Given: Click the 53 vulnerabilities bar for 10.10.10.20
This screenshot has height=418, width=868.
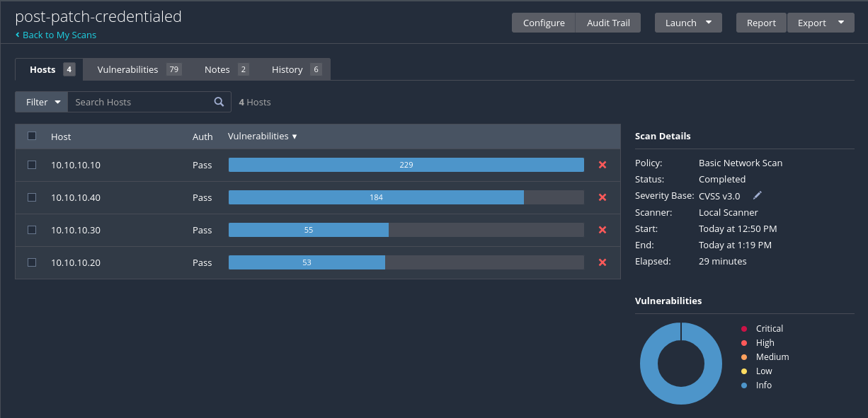Looking at the screenshot, I should point(307,262).
